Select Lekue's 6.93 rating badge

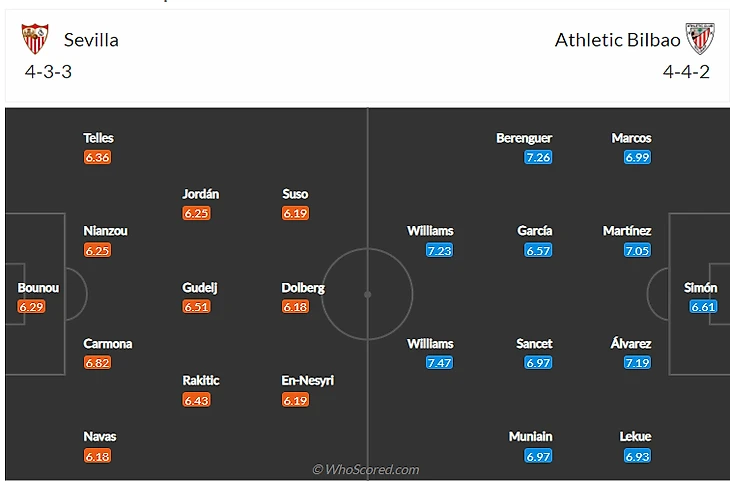[638, 456]
